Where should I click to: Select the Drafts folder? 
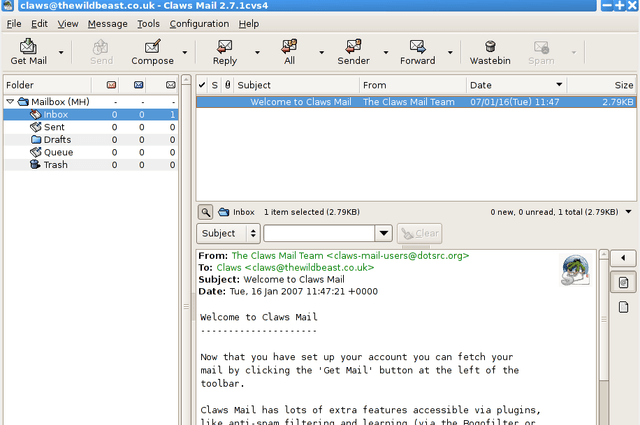[91, 140]
